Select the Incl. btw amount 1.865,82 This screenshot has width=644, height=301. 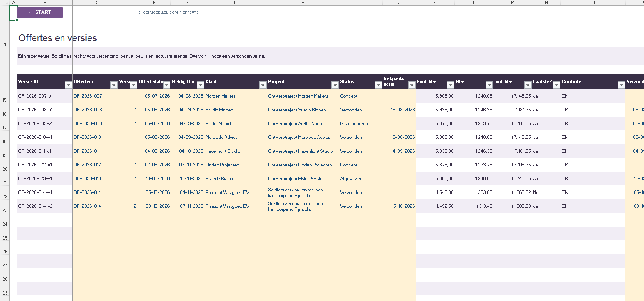pyautogui.click(x=513, y=192)
